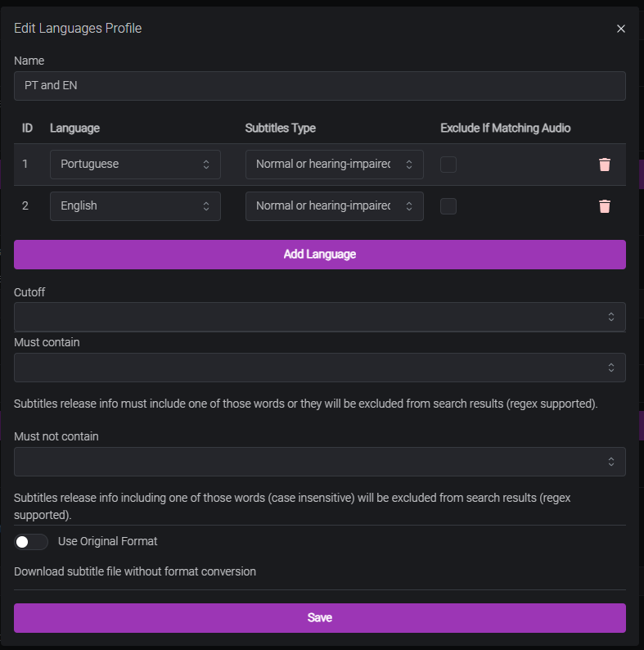Open the English language dropdown

click(x=135, y=206)
